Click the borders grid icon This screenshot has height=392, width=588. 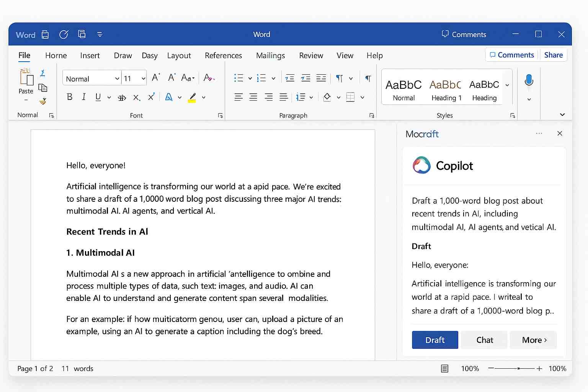click(x=350, y=97)
